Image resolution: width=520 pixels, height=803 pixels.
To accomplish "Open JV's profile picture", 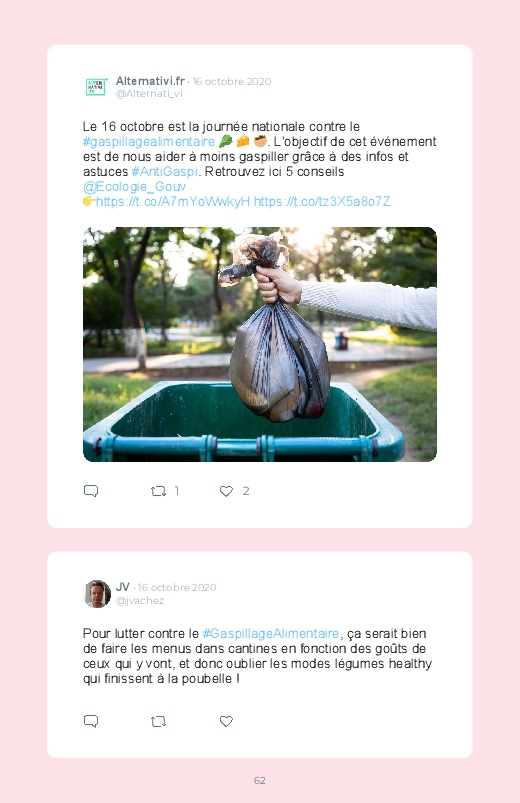I will tap(97, 594).
